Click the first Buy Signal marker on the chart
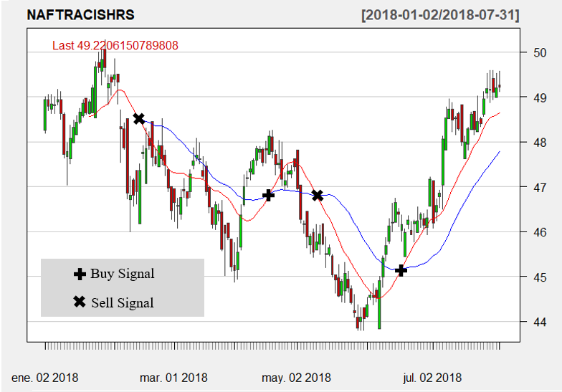 coord(268,195)
